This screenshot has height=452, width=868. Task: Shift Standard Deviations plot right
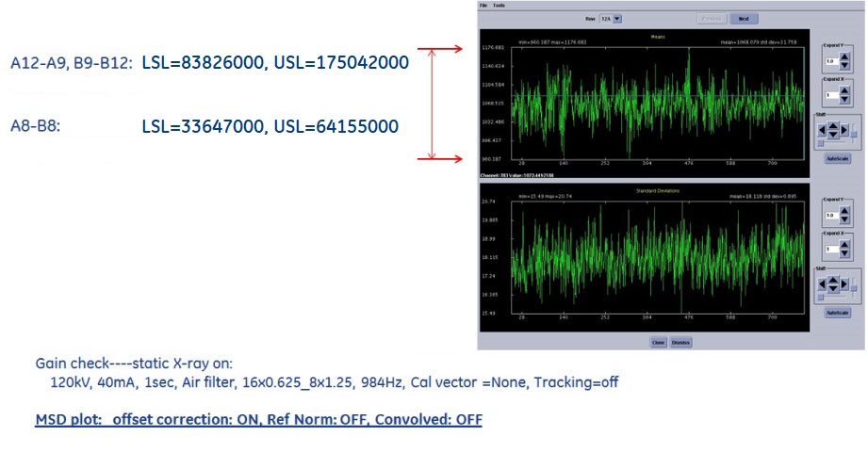tap(845, 282)
